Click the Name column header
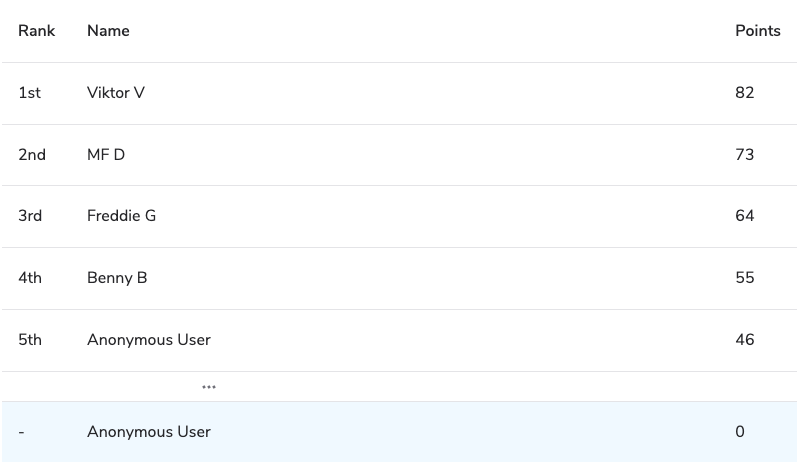Image resolution: width=799 pixels, height=465 pixels. tap(108, 31)
